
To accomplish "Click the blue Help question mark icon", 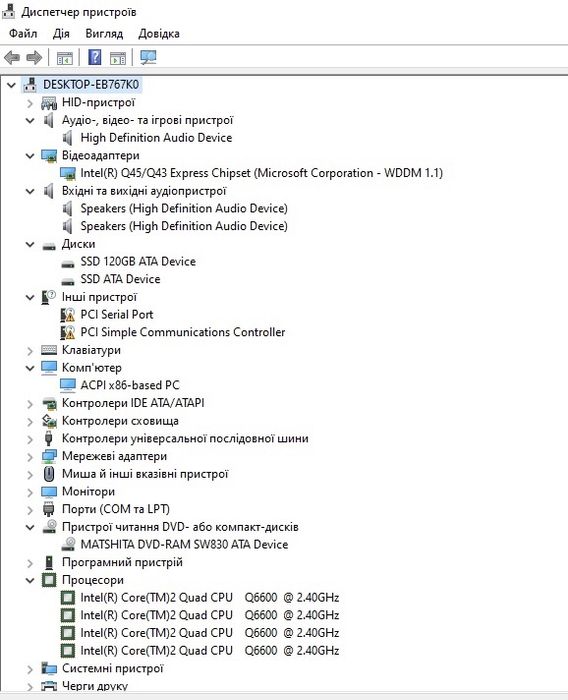I will [x=95, y=57].
